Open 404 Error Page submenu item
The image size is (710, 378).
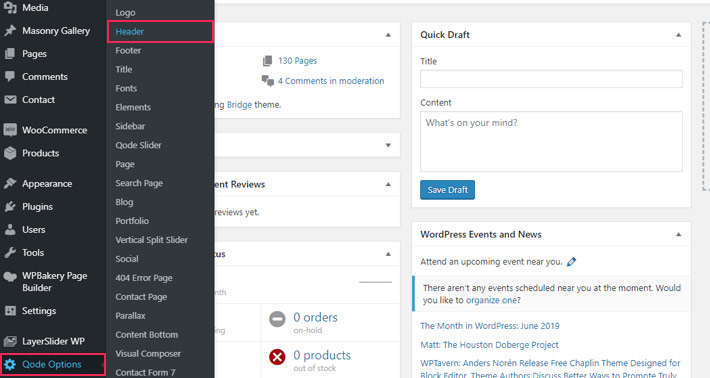pyautogui.click(x=144, y=278)
